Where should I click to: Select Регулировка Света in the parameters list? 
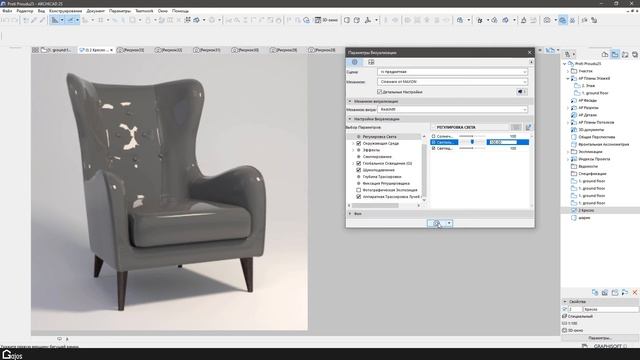(380, 137)
